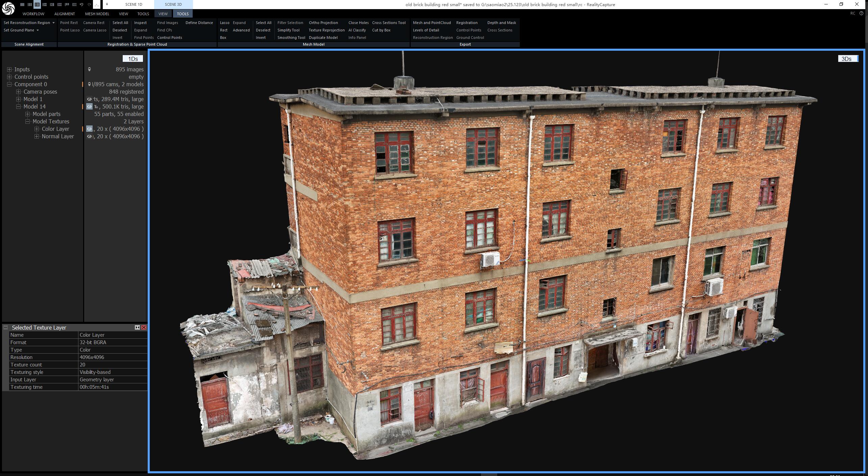Viewport: 868px width, 476px height.
Task: Open Set Reconstruction Region dropdown
Action: [29, 23]
